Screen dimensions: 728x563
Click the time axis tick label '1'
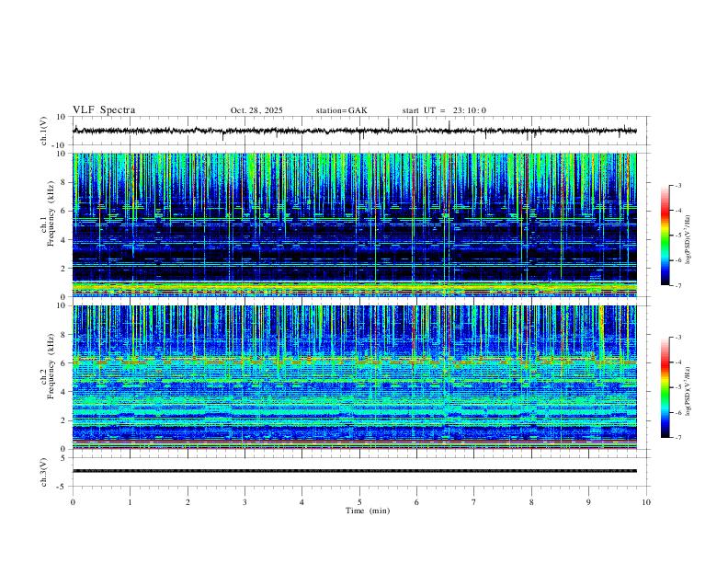click(x=130, y=502)
